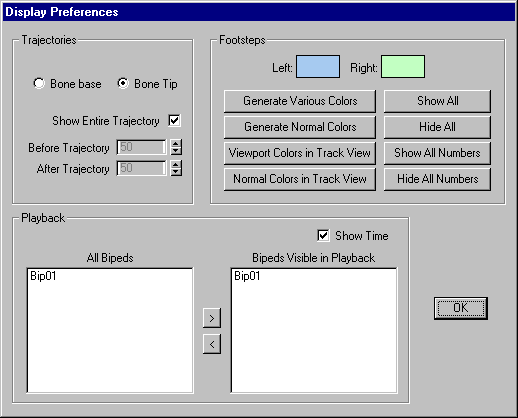The height and width of the screenshot is (418, 518).
Task: Click Generate Normal Colors button
Action: [300, 127]
